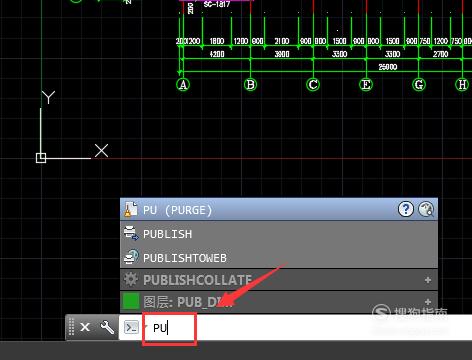Choose PUBLISH from the command suggestions
The height and width of the screenshot is (360, 472).
point(279,234)
